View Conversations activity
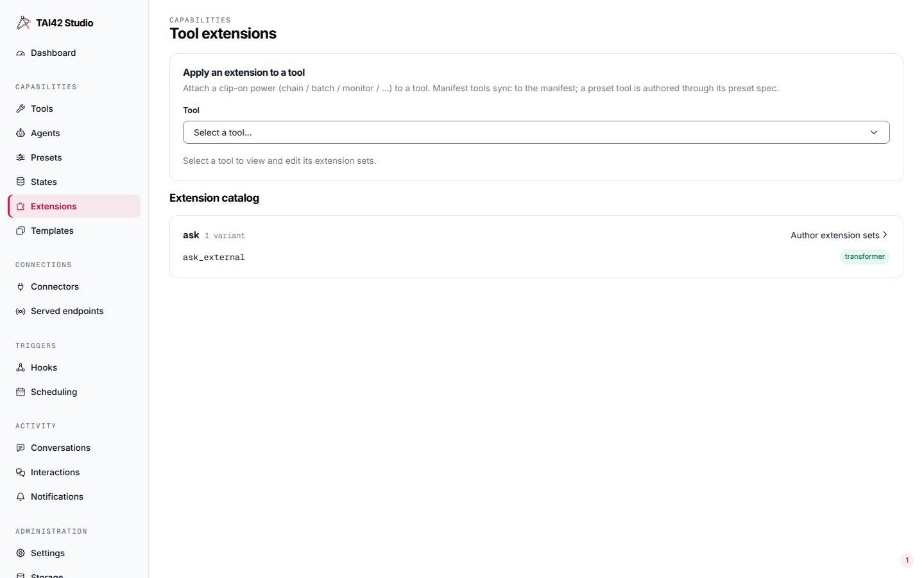This screenshot has height=578, width=924. [x=74, y=448]
